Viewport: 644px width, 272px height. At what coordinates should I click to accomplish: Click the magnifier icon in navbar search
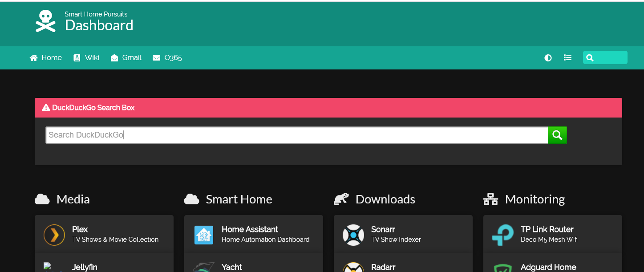pyautogui.click(x=590, y=58)
